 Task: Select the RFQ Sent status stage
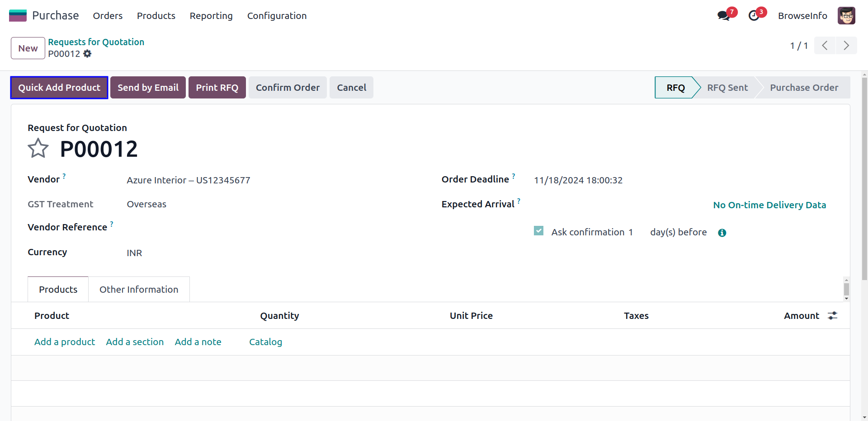[727, 88]
